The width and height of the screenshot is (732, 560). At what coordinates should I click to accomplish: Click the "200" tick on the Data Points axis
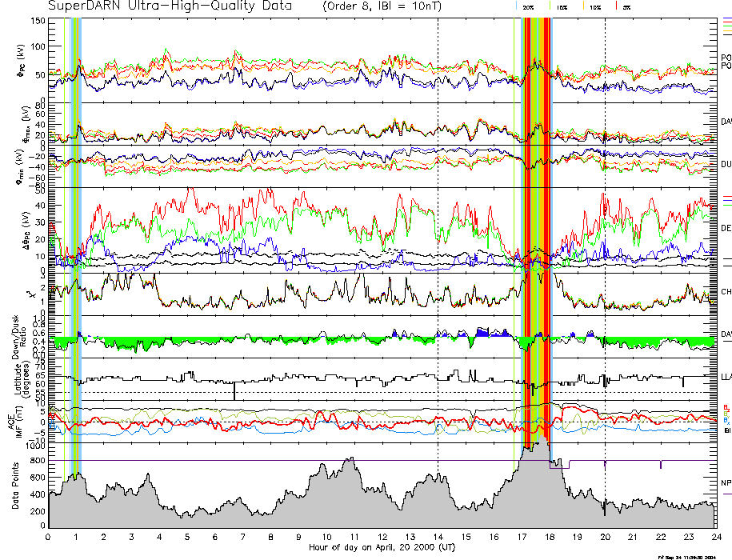[38, 511]
